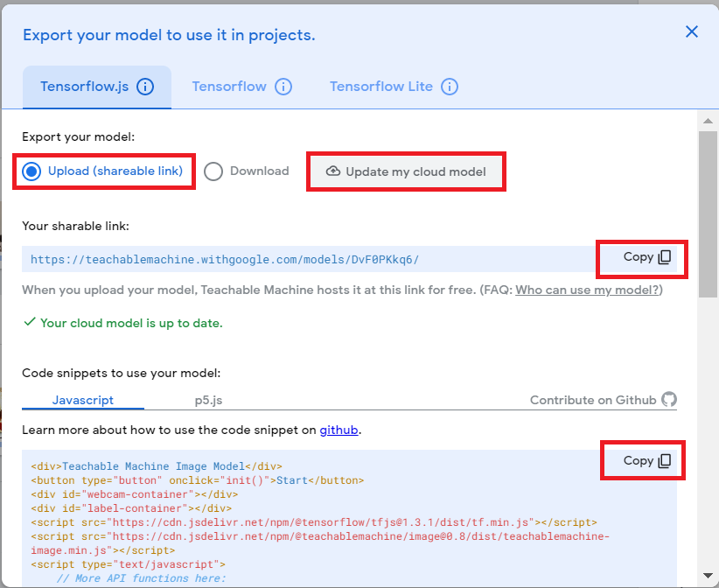Click the scrollbar up arrow
This screenshot has width=719, height=588.
tap(708, 121)
